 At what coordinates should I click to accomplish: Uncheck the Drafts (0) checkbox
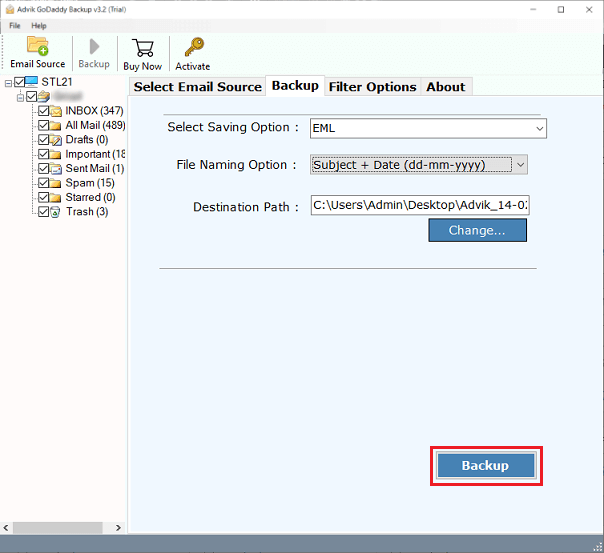coord(44,140)
